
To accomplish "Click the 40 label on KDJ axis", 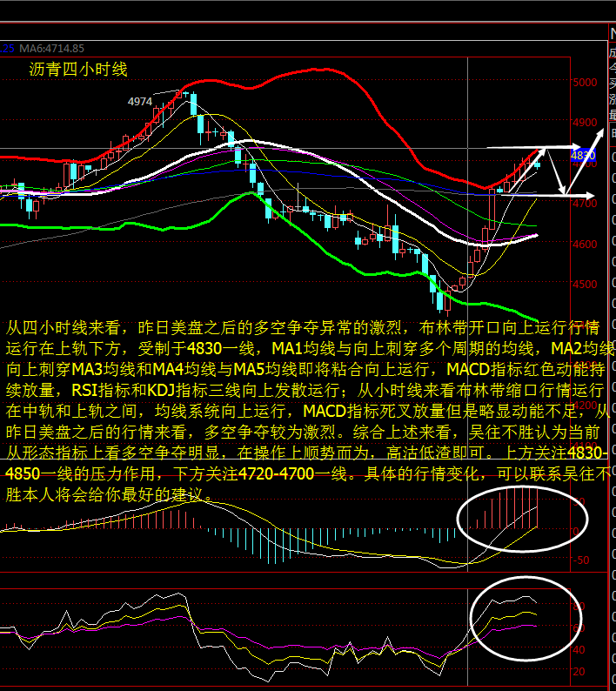I will [579, 649].
